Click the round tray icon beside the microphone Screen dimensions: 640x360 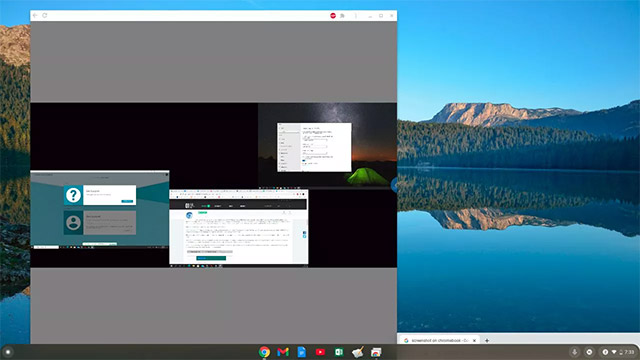click(x=589, y=352)
